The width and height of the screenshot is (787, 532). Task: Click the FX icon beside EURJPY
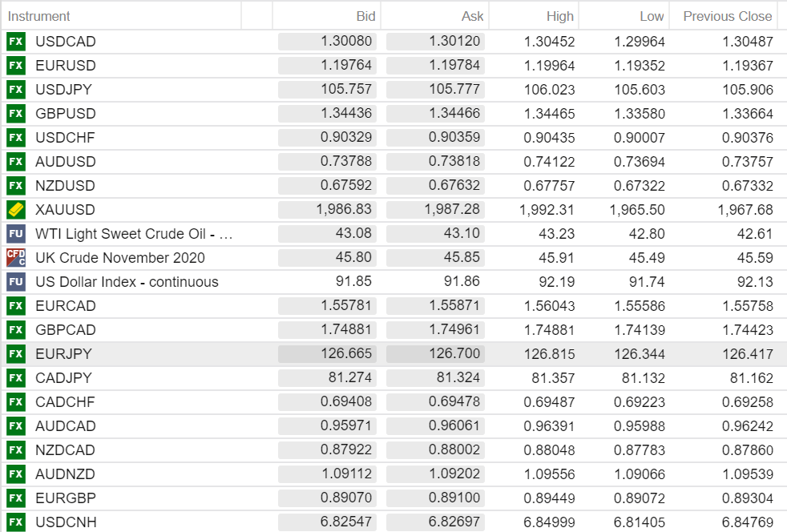[x=15, y=354]
